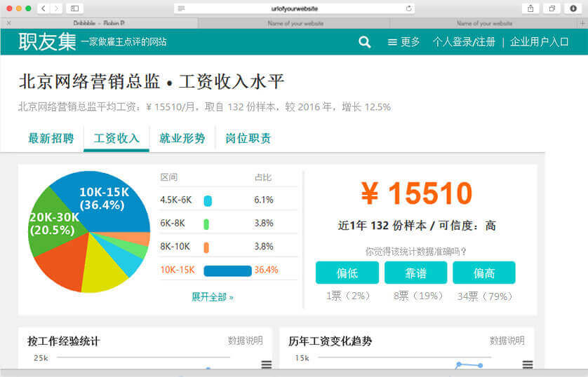The image size is (588, 377).
Task: Go forward with Safari forward arrow
Action: pos(56,8)
